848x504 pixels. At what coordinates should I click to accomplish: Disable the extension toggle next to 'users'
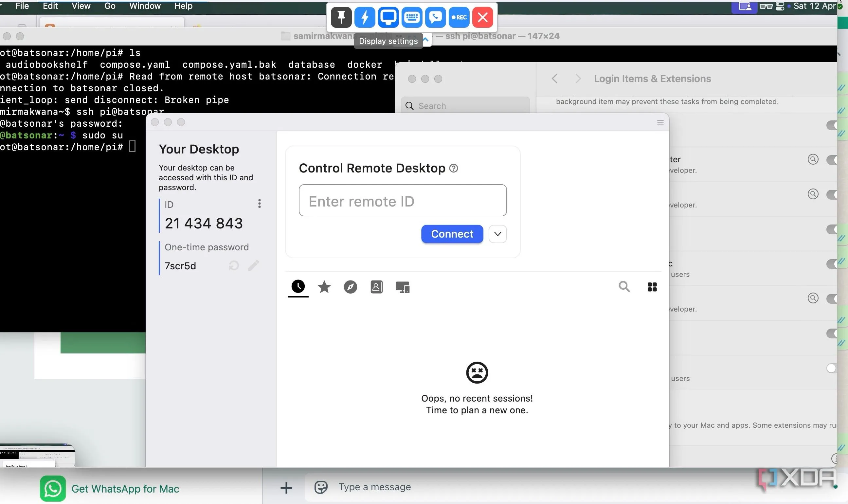click(x=833, y=263)
